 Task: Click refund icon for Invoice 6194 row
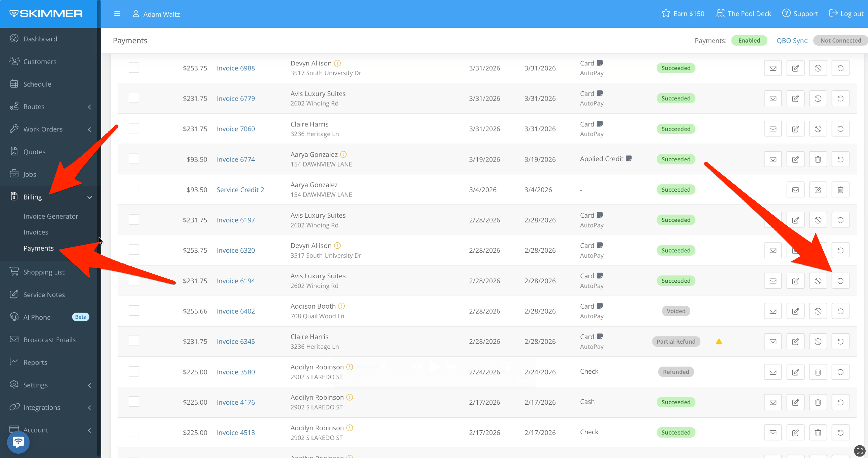click(x=840, y=281)
